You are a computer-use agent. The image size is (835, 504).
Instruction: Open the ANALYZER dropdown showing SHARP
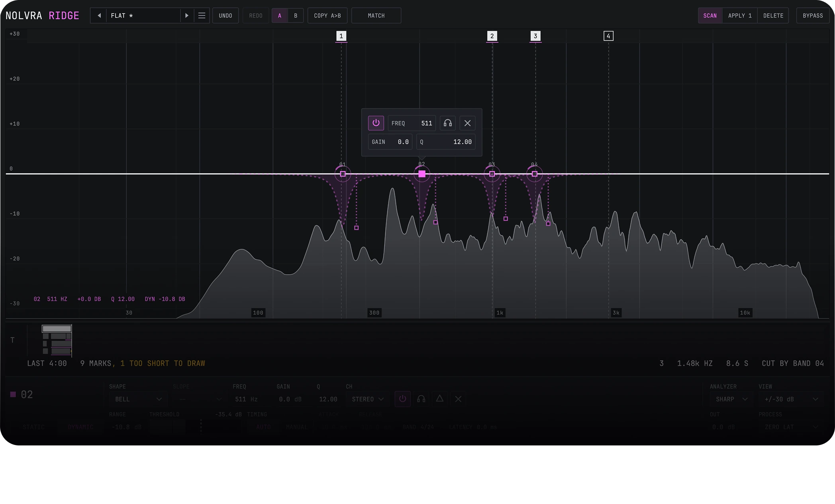pyautogui.click(x=731, y=399)
